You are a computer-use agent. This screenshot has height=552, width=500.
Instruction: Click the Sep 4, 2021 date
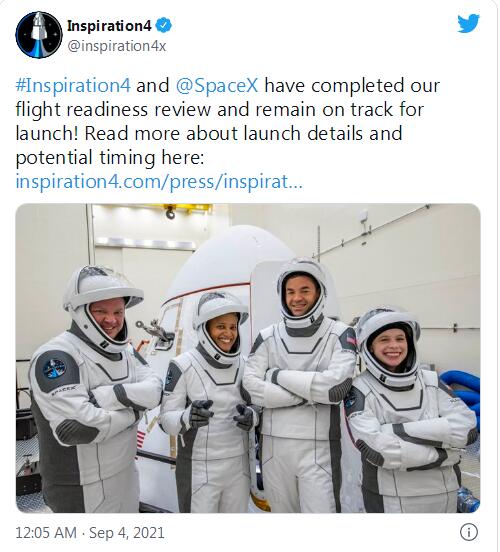pyautogui.click(x=127, y=532)
